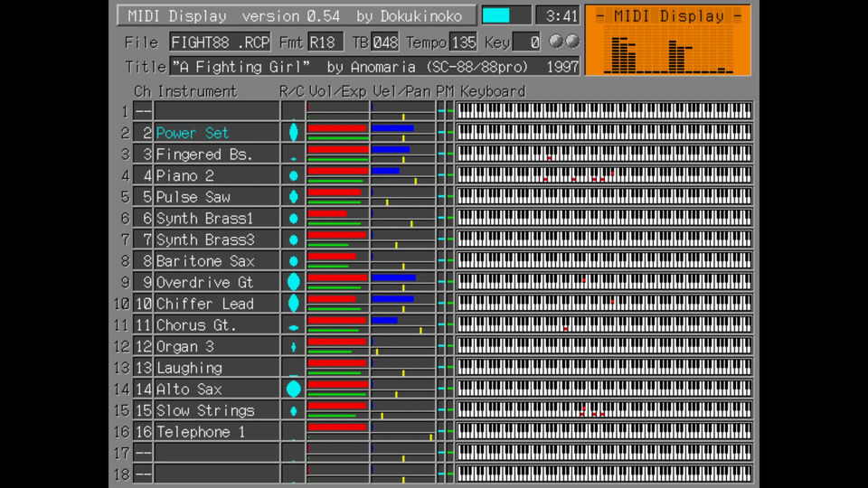Screen dimensions: 868x488
Task: Click the red volume bar for Organ 3
Action: (336, 342)
